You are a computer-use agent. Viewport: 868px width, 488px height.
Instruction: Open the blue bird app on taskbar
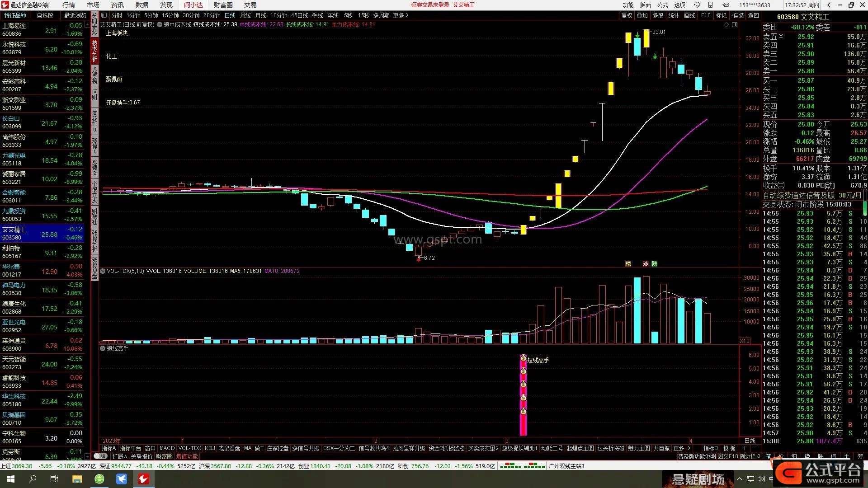tap(122, 479)
